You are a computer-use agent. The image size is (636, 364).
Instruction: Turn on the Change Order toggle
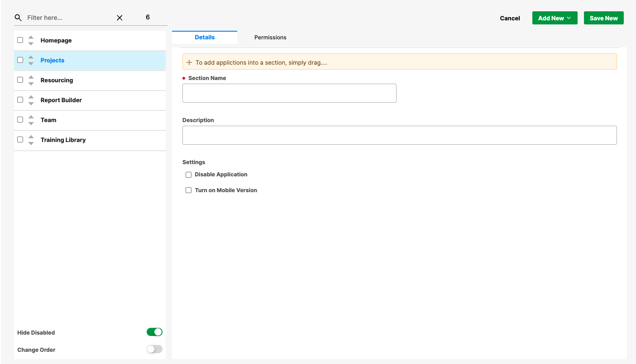coord(154,349)
